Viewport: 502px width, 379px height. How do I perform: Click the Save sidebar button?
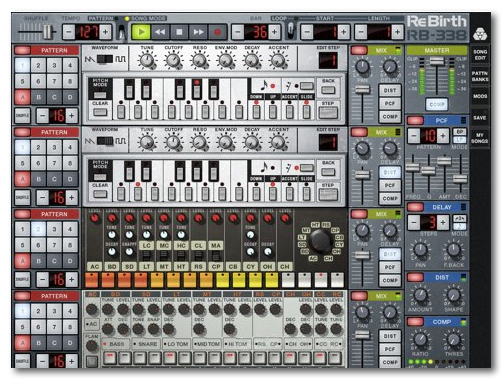480,118
